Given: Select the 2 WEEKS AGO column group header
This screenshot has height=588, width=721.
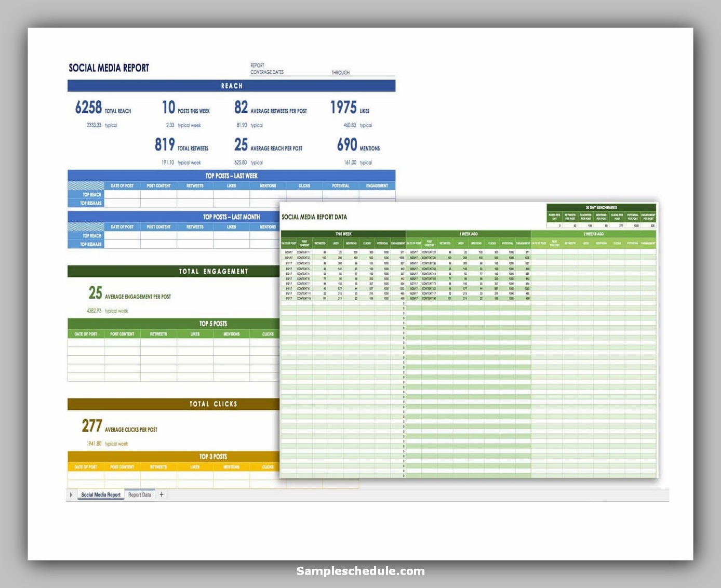Looking at the screenshot, I should point(594,234).
